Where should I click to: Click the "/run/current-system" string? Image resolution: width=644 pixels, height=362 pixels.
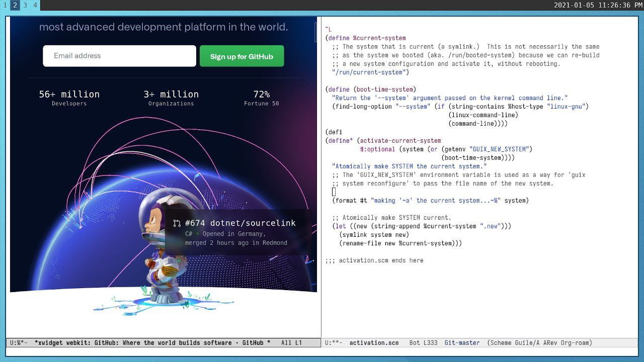click(x=369, y=72)
